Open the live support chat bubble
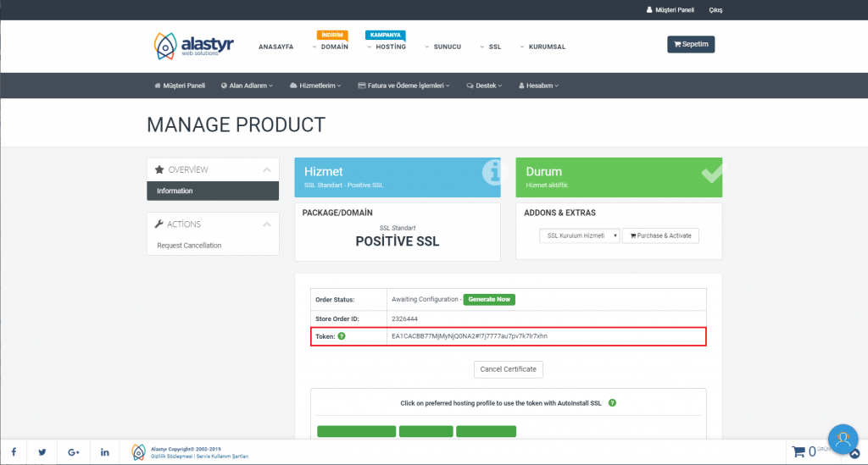The width and height of the screenshot is (868, 465). tap(843, 439)
